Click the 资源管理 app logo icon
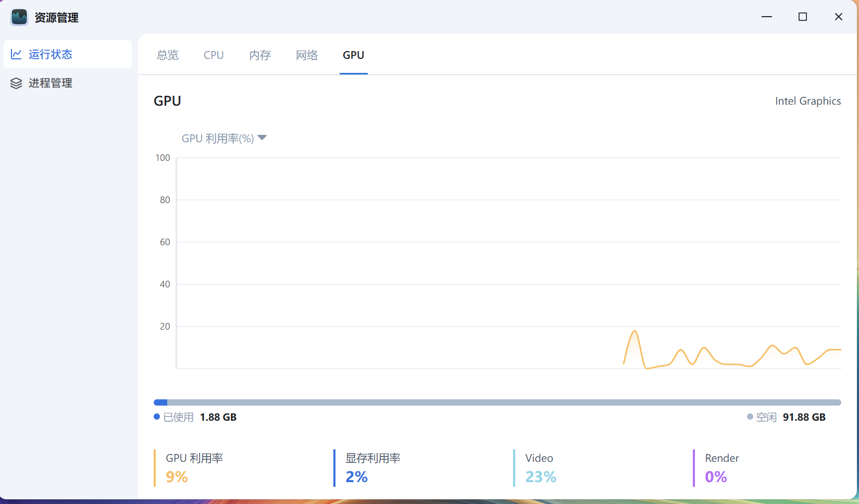The width and height of the screenshot is (859, 504). (19, 17)
